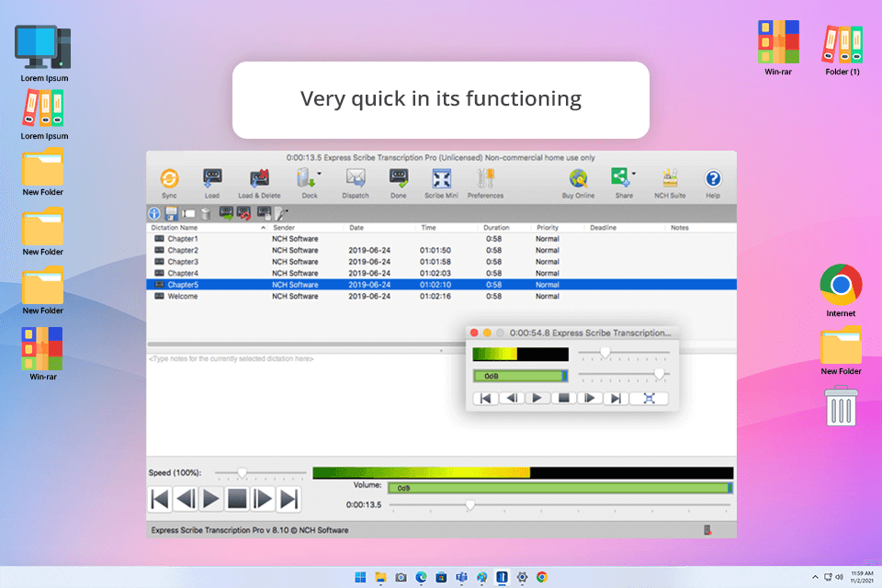Click the cassette with green arrow icon
Viewport: 882px width, 588px height.
point(226,213)
